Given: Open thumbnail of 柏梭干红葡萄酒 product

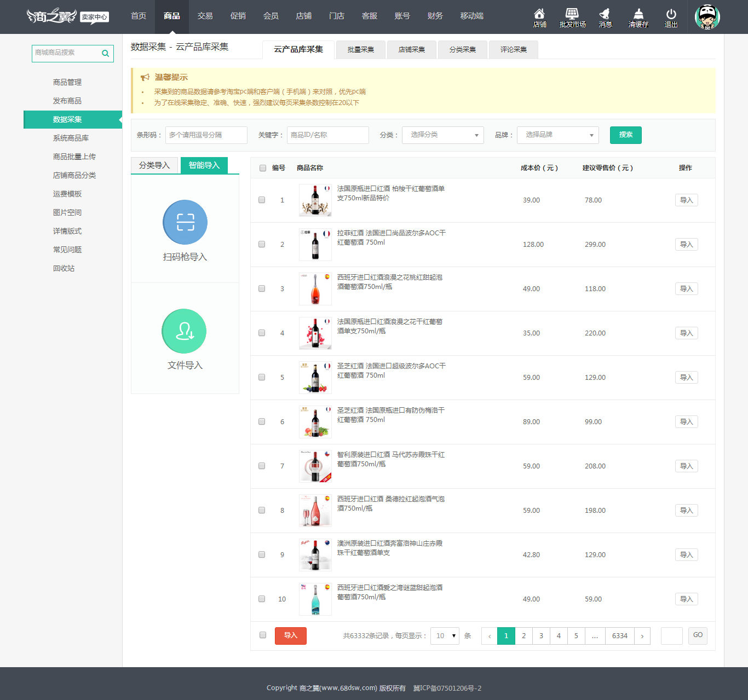Looking at the screenshot, I should coord(315,200).
